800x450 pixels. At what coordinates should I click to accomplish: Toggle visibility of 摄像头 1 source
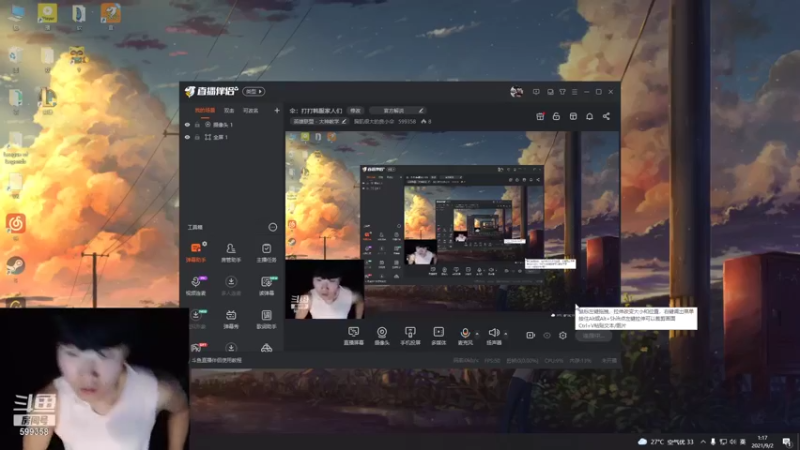coord(187,124)
